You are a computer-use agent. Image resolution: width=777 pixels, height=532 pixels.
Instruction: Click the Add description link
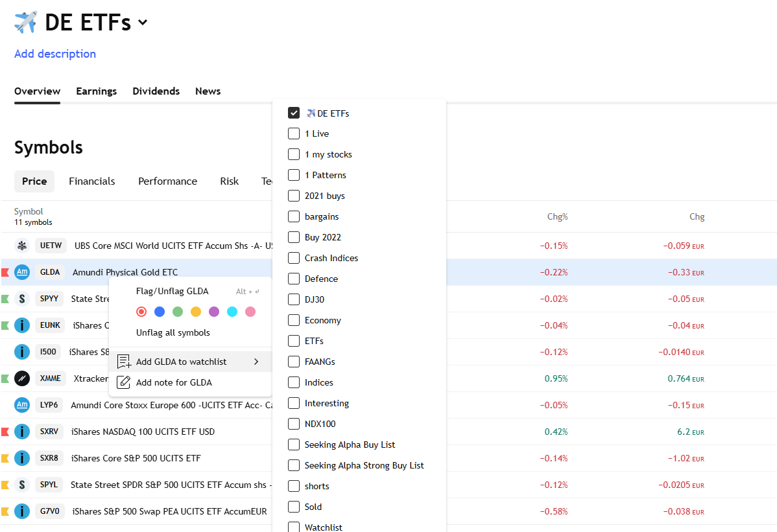pyautogui.click(x=55, y=53)
